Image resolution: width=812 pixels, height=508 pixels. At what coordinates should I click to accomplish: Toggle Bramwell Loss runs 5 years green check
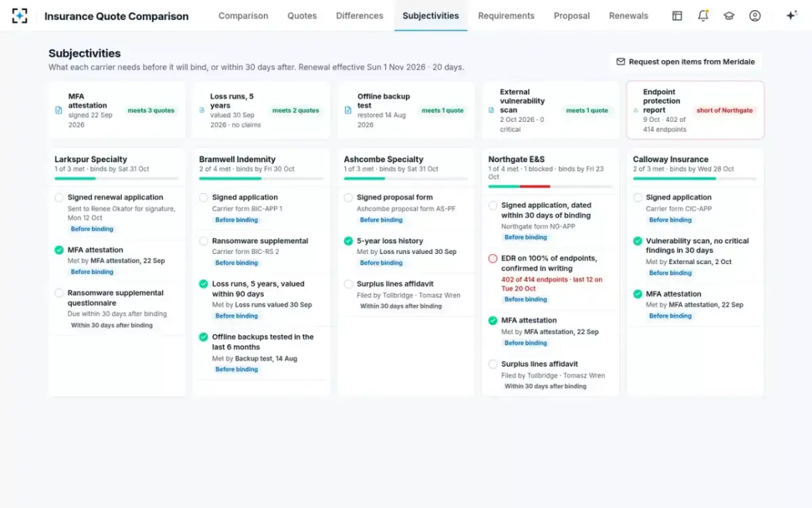[204, 284]
